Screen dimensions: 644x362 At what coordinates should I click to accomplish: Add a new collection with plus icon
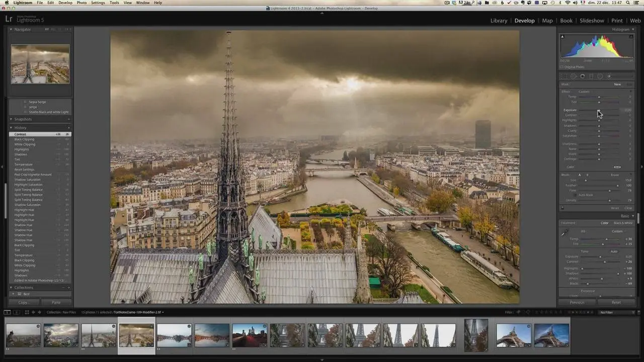click(x=69, y=288)
